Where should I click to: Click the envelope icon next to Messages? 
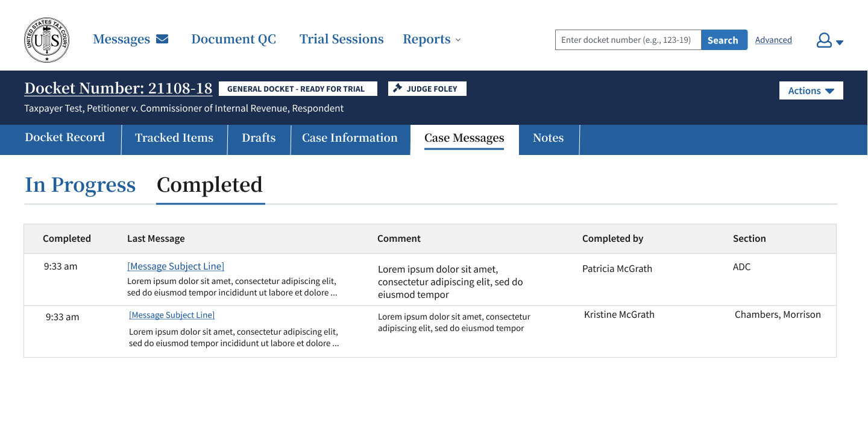click(162, 39)
